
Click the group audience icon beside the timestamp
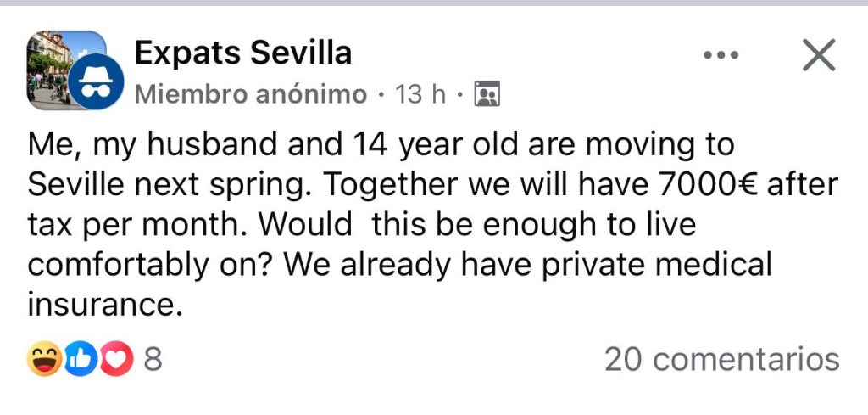[487, 94]
